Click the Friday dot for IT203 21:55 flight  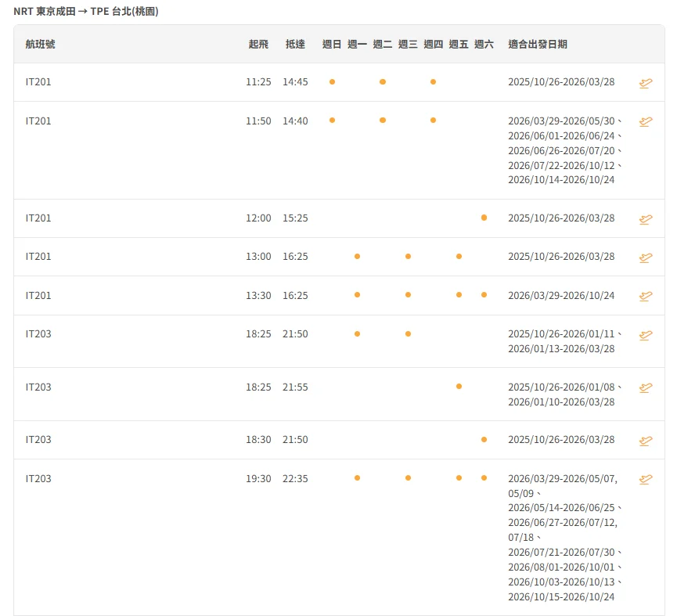pyautogui.click(x=459, y=387)
